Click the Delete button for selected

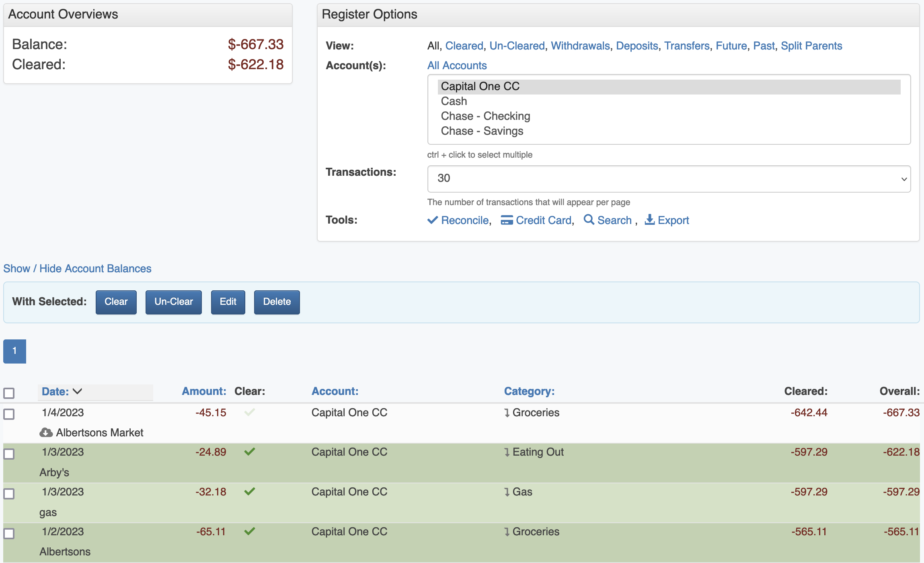(277, 302)
